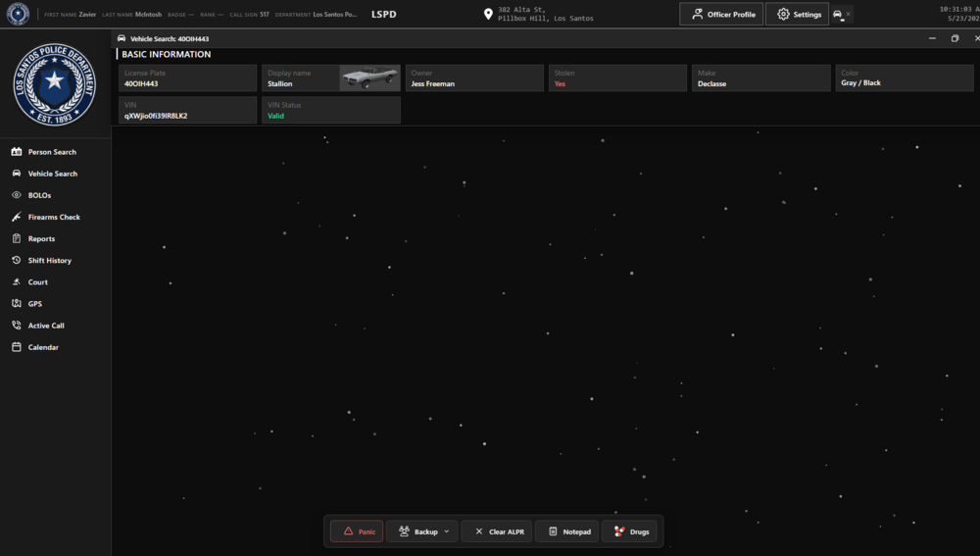Open Active Call in the sidebar
The width and height of the screenshot is (980, 556).
click(46, 326)
